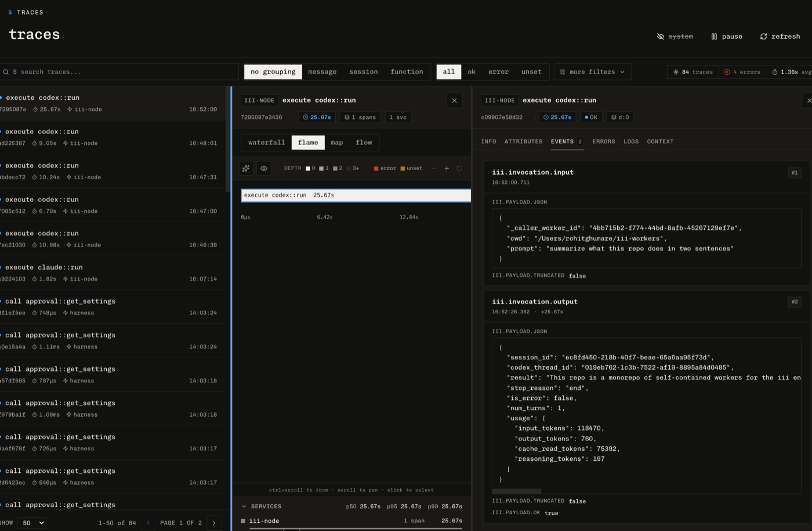Click the depth 0 color swatch
Screen dimensions: 812x531
(x=308, y=168)
